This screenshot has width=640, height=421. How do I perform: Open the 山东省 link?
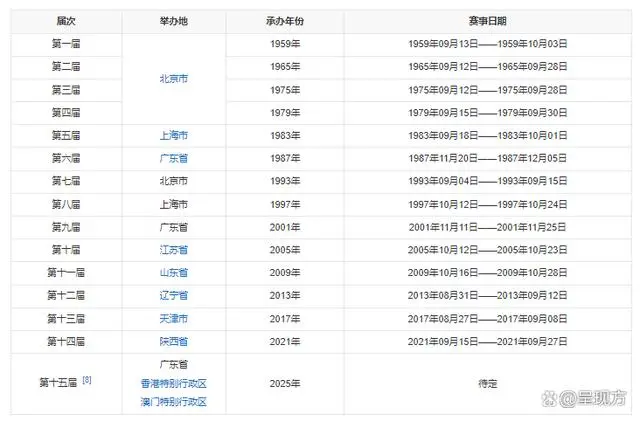(x=174, y=272)
